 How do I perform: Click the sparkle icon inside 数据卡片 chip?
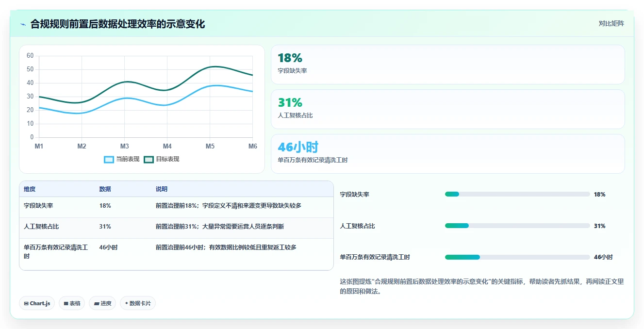tap(126, 303)
